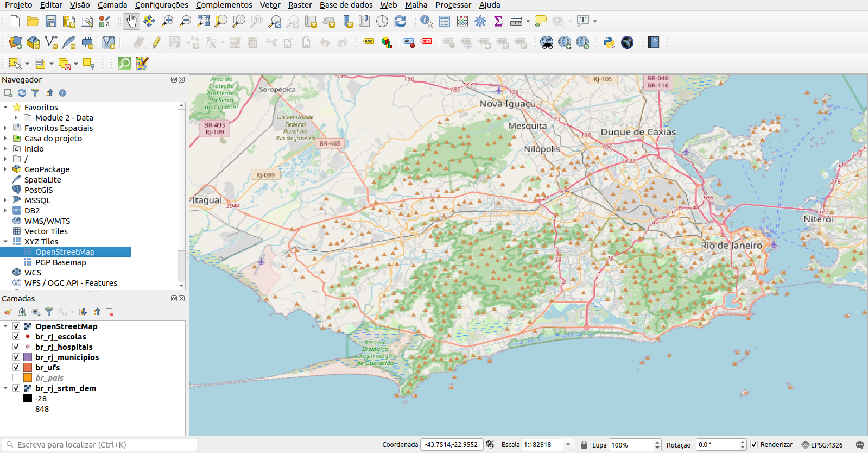Open the temporal controller clock icon
Viewport: 868px width, 453px height.
382,21
